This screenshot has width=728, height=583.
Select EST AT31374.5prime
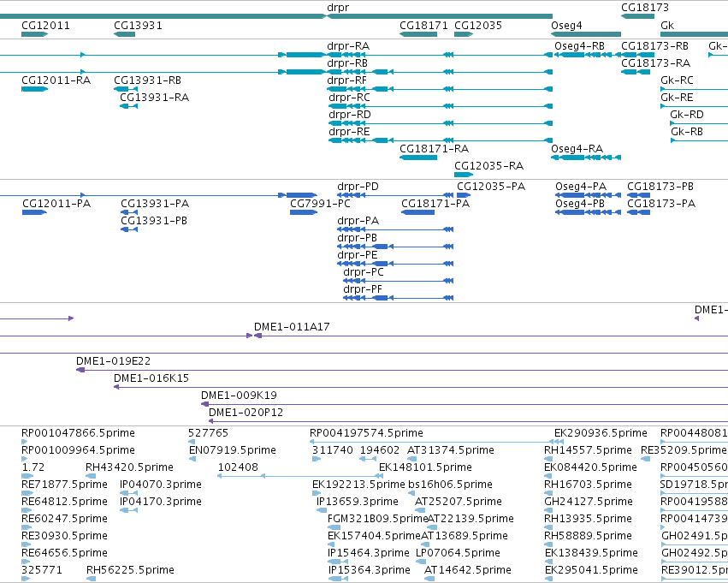pos(450,450)
